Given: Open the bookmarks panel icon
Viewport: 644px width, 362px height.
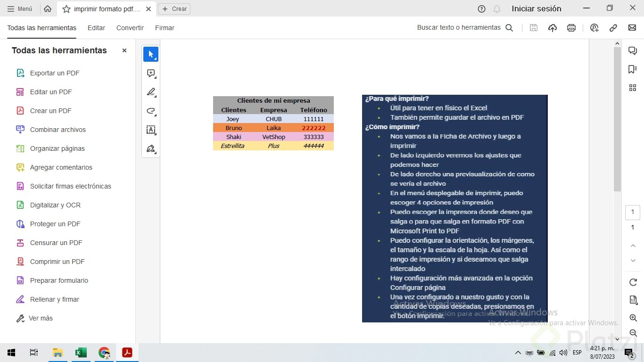Looking at the screenshot, I should pos(633,69).
